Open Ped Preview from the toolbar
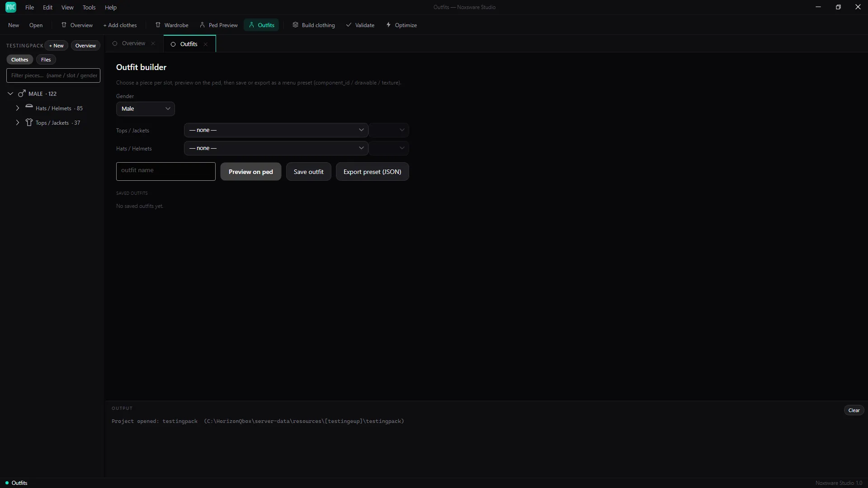Screen dimensions: 868x488 (x=219, y=25)
